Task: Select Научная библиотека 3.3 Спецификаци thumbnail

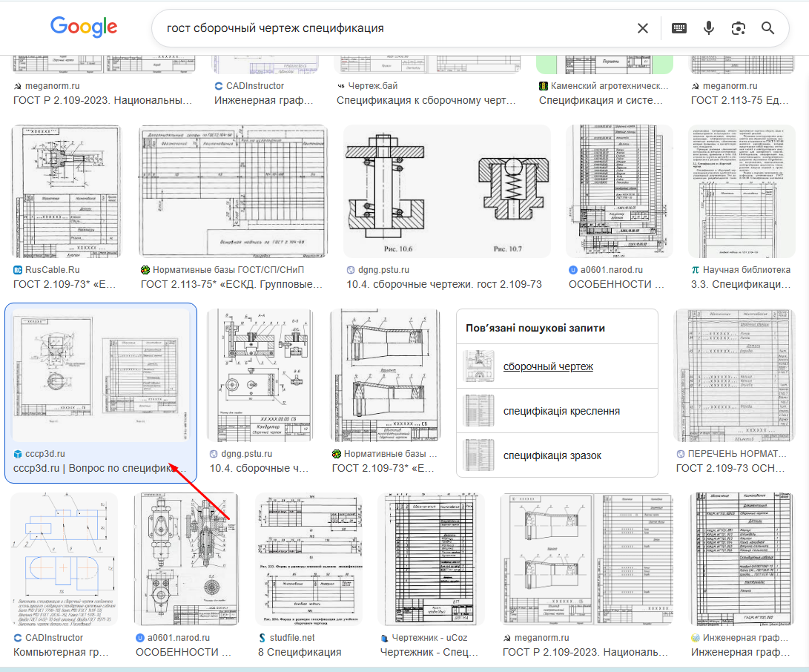Action: coord(742,191)
